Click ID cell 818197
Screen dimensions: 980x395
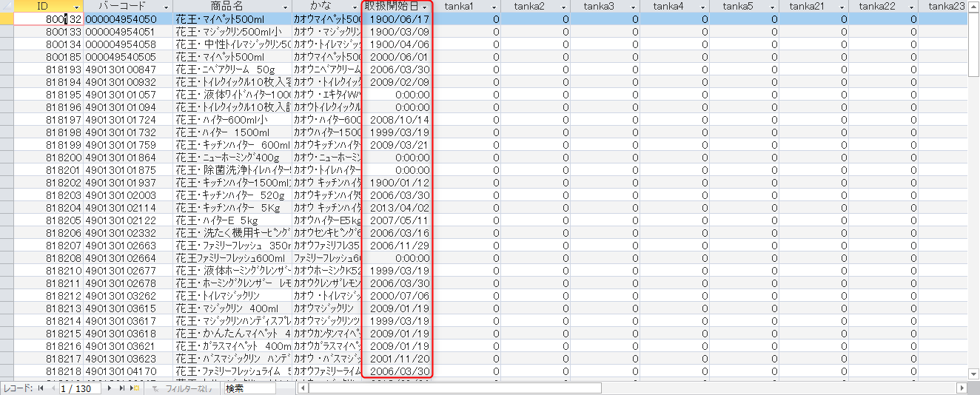(x=48, y=120)
